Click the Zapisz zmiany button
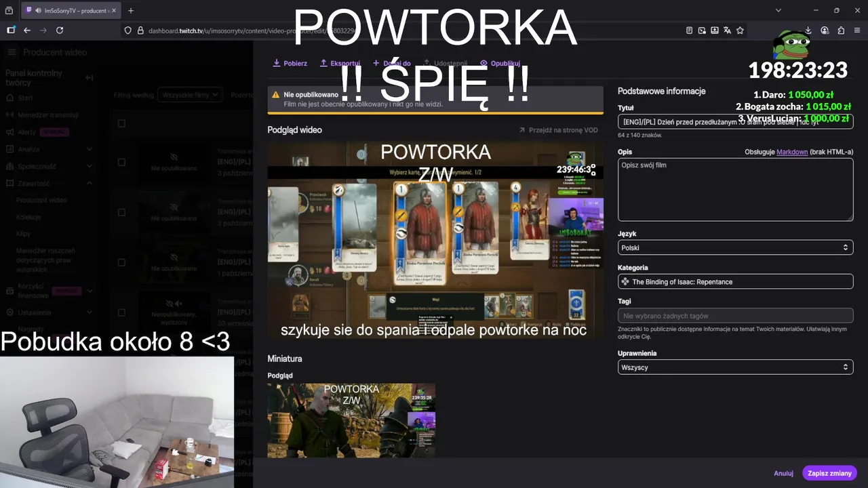 click(x=829, y=473)
